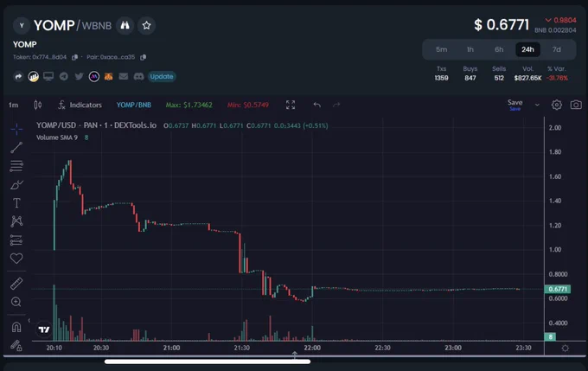
Task: Select the 5m timeframe tab
Action: 441,49
